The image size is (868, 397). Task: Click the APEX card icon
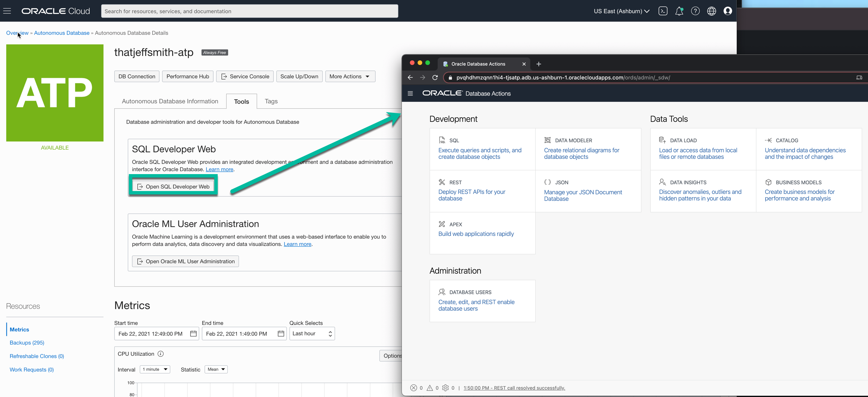click(x=442, y=224)
